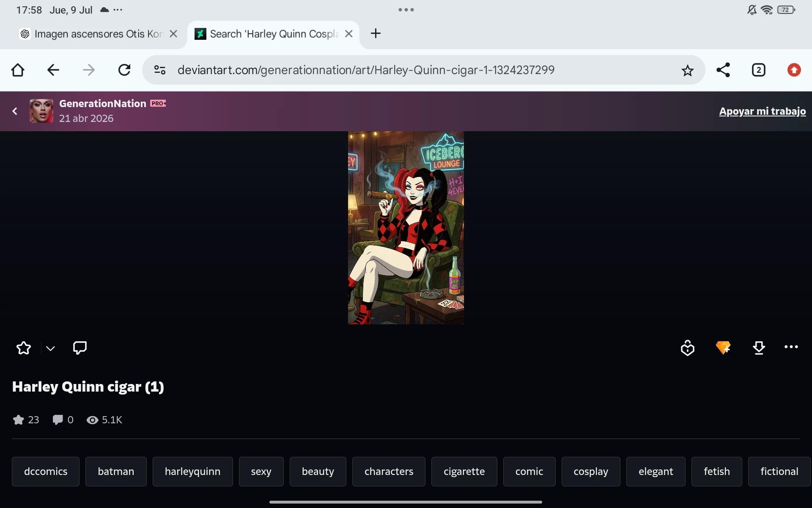Open browser update menu icon

click(x=794, y=70)
